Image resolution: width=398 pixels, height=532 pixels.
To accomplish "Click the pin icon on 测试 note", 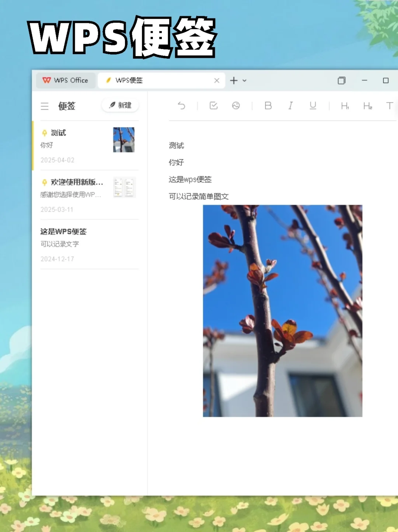I will tap(45, 133).
